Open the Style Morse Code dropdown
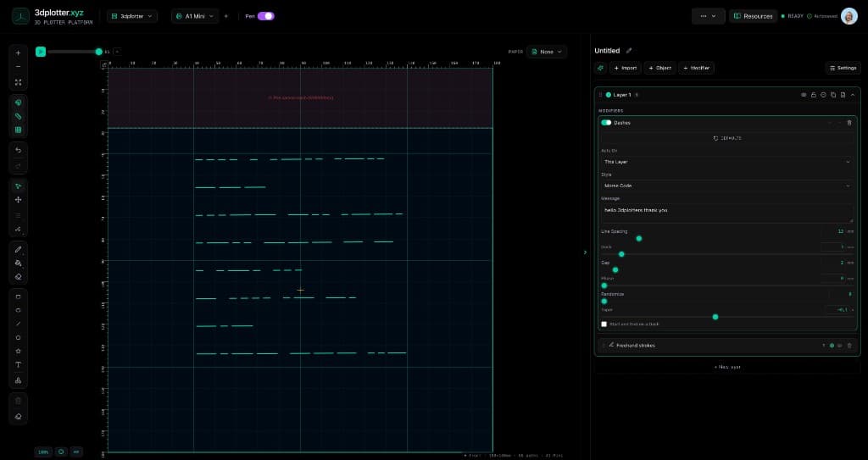 coord(726,186)
